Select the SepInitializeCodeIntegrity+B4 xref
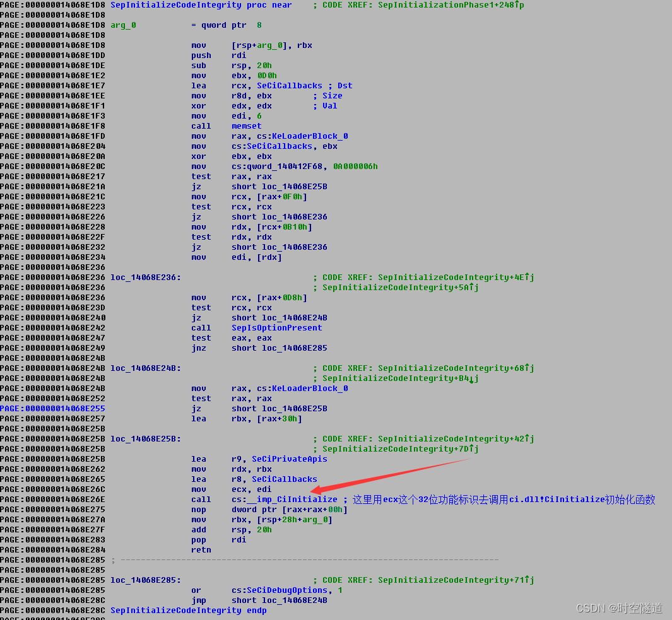 tap(400, 379)
